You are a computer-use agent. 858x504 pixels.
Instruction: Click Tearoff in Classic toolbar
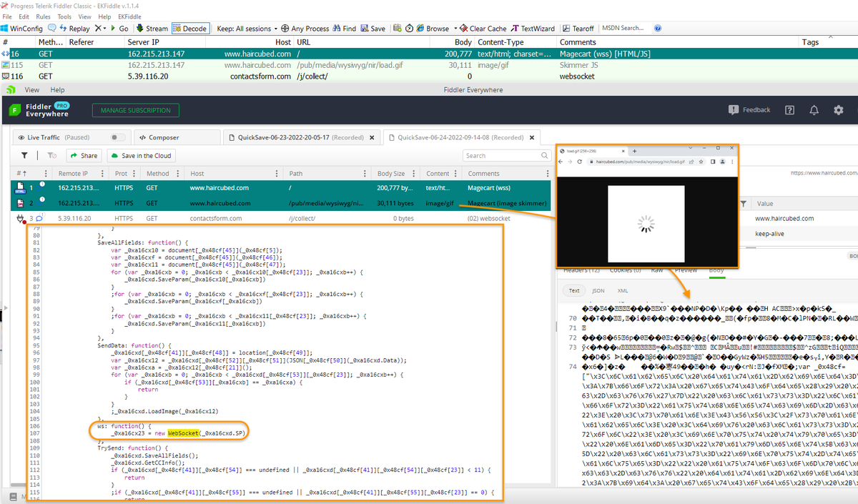[578, 29]
